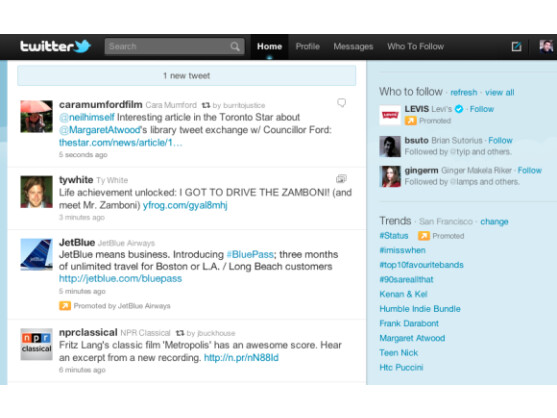557x418 pixels.
Task: Open JetBlue profile picture
Action: (36, 254)
